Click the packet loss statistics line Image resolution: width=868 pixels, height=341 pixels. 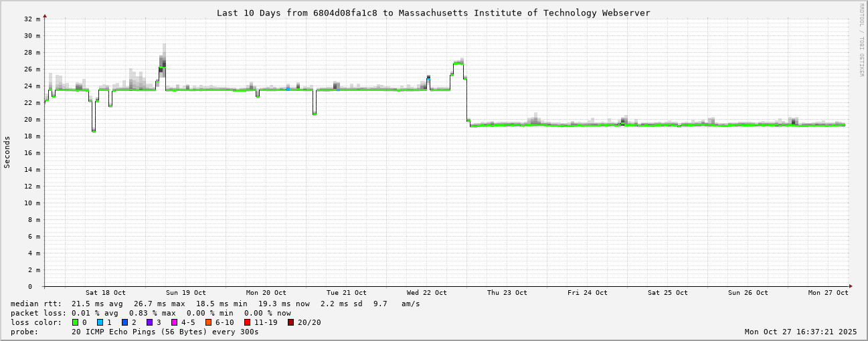click(x=151, y=313)
